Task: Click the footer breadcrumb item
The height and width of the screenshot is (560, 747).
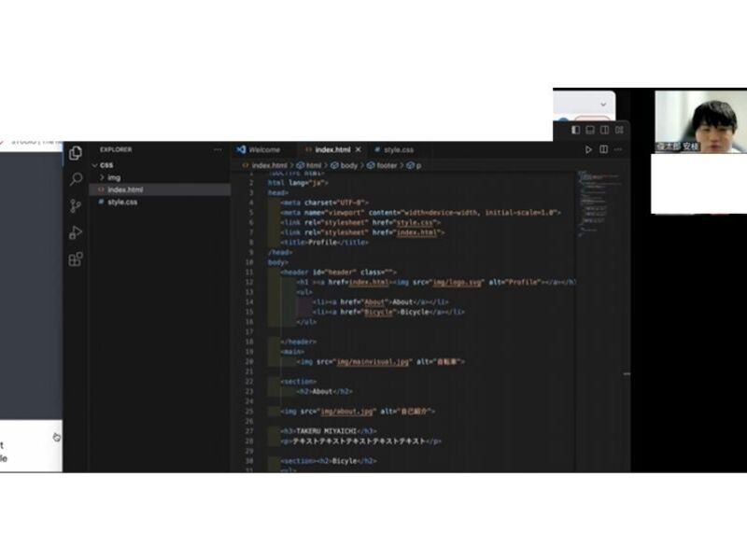Action: point(385,165)
